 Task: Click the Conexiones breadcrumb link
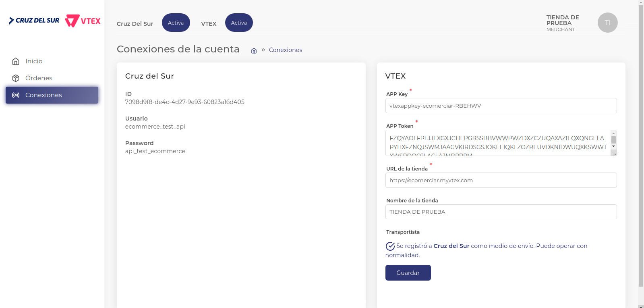pos(285,50)
